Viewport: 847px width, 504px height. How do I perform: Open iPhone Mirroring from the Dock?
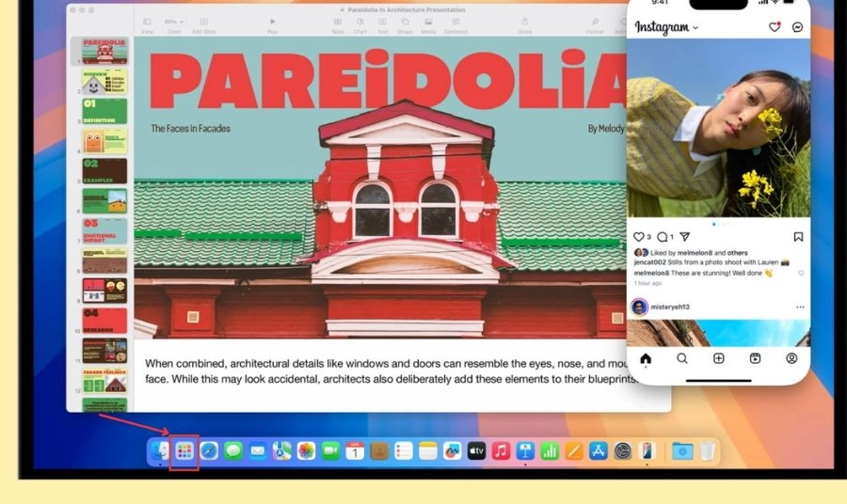coord(647,450)
